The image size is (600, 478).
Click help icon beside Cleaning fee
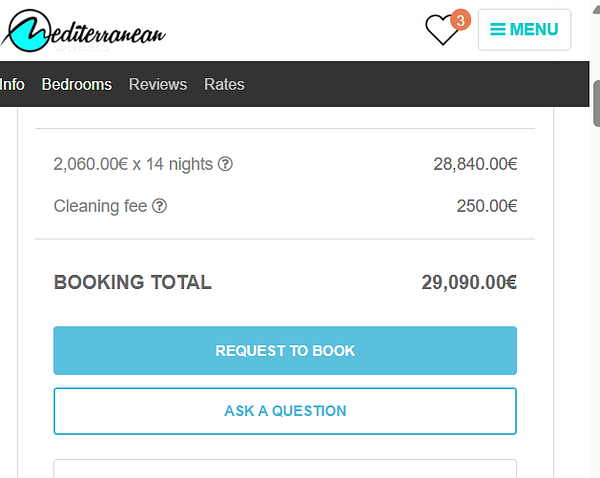pyautogui.click(x=160, y=206)
